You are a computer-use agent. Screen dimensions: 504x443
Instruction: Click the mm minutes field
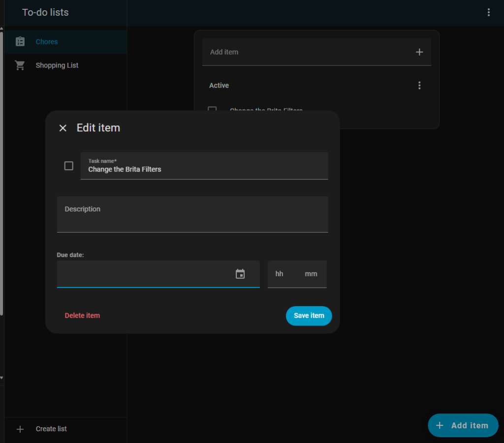(x=311, y=274)
